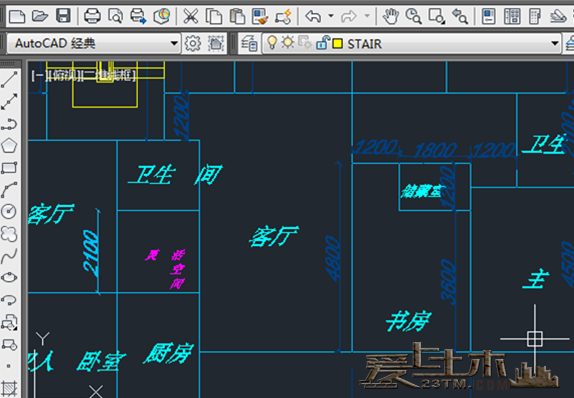Select the Rectangle drawing tool
Screen dimensions: 574x398
click(9, 168)
